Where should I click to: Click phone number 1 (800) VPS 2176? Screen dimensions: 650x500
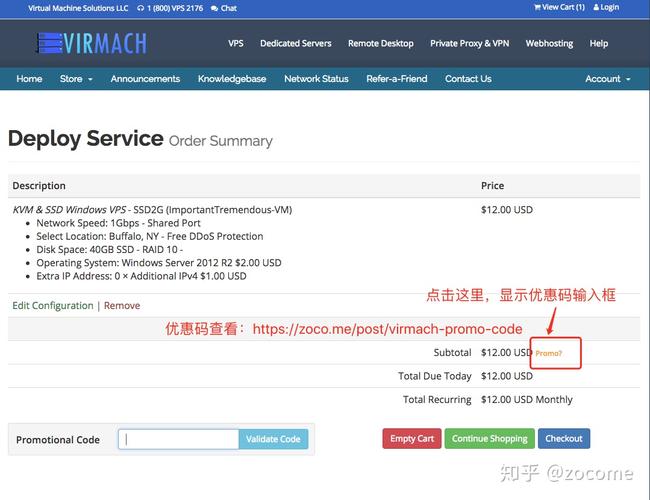coord(175,8)
